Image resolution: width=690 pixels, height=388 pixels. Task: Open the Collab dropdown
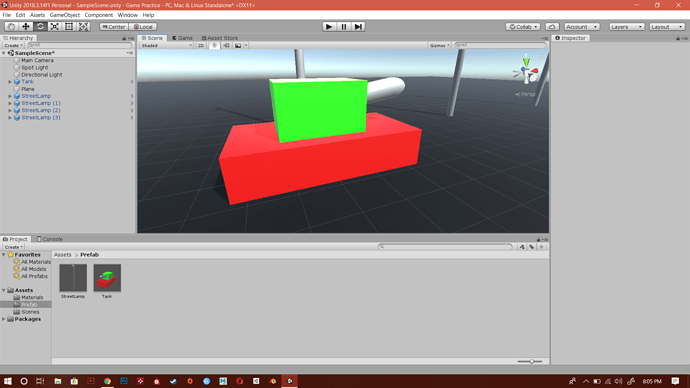pos(523,27)
